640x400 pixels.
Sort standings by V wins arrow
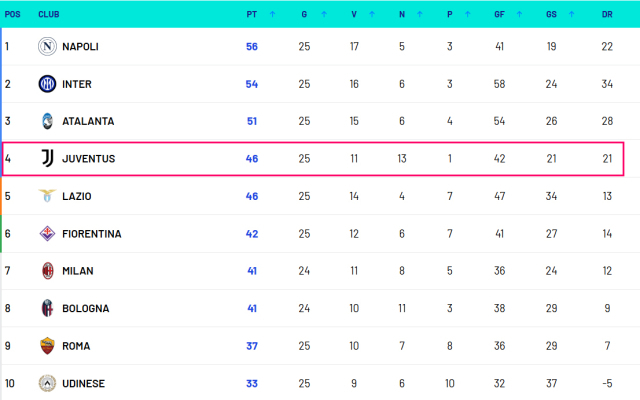pyautogui.click(x=371, y=14)
